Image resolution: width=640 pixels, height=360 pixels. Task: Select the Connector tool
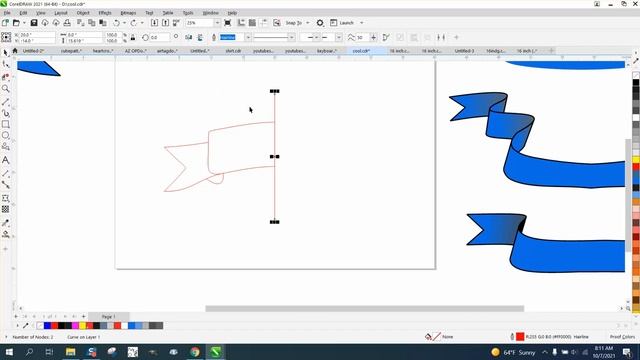(5, 184)
